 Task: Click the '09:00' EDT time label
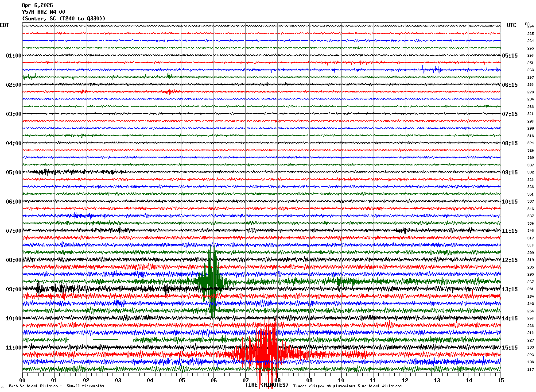[14, 289]
